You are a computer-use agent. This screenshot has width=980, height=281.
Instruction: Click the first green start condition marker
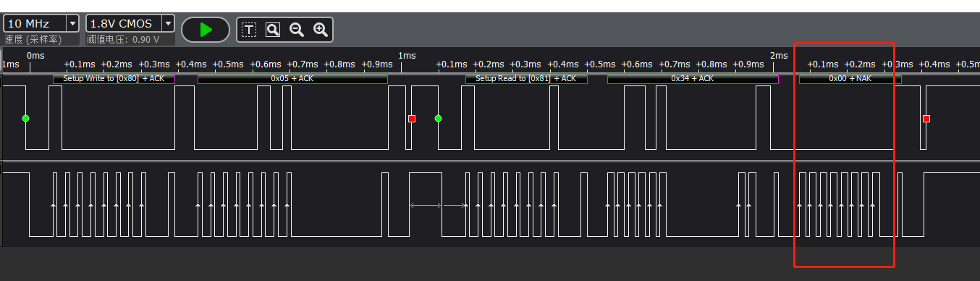tap(26, 118)
